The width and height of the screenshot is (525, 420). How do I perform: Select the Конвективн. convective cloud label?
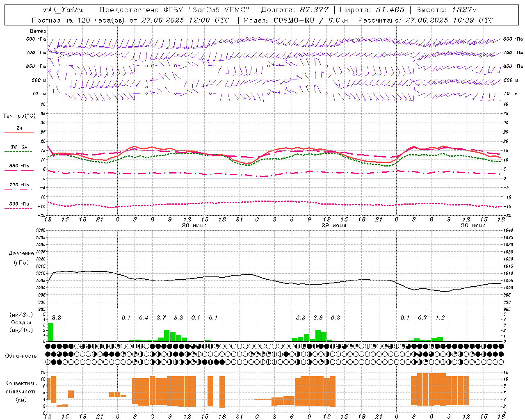(x=21, y=383)
